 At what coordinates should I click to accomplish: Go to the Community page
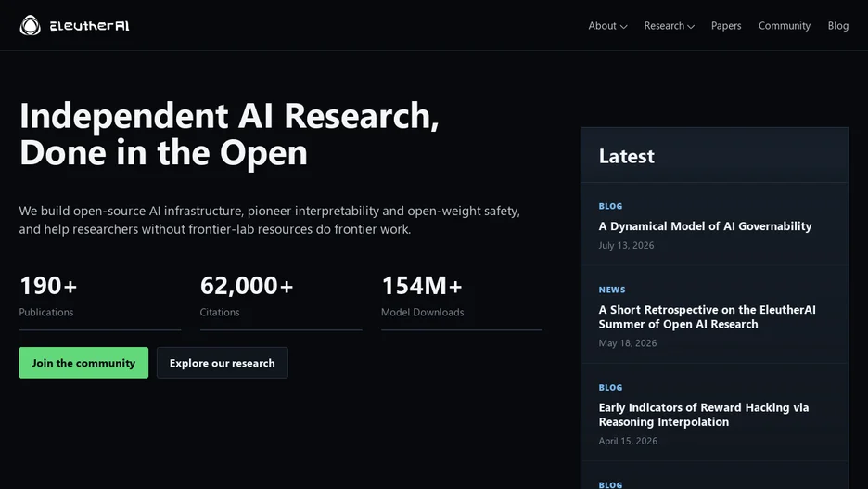click(x=784, y=26)
